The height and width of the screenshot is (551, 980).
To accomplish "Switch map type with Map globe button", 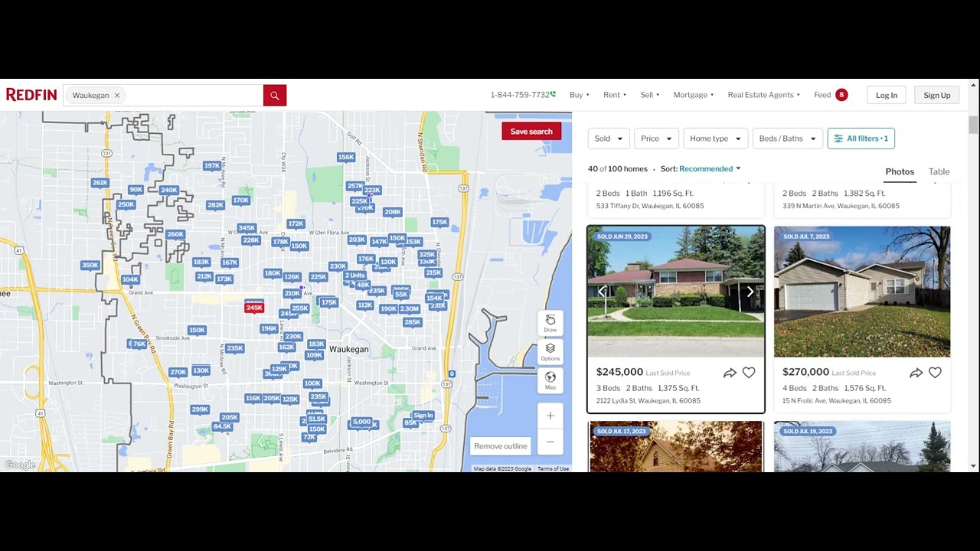I will (550, 380).
